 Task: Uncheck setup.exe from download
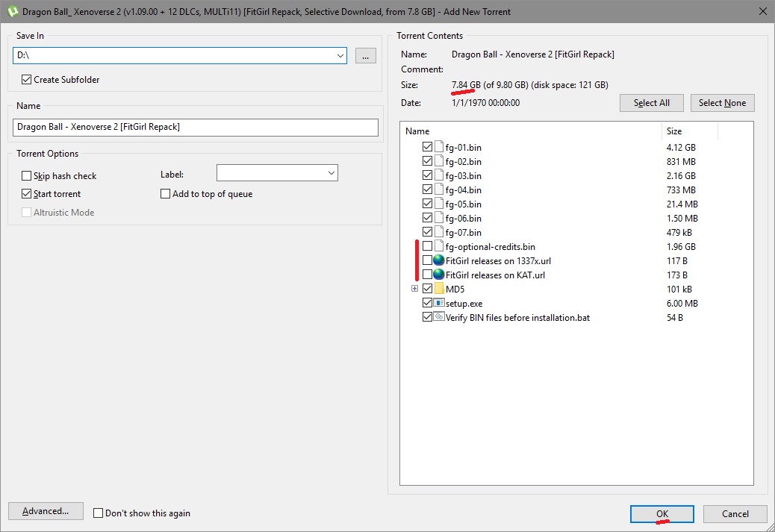428,303
